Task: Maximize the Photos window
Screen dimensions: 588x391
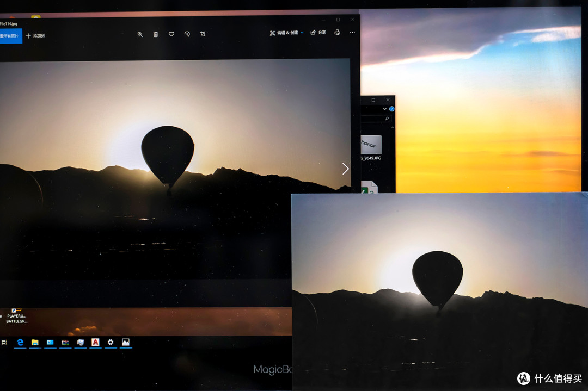Action: click(x=338, y=20)
